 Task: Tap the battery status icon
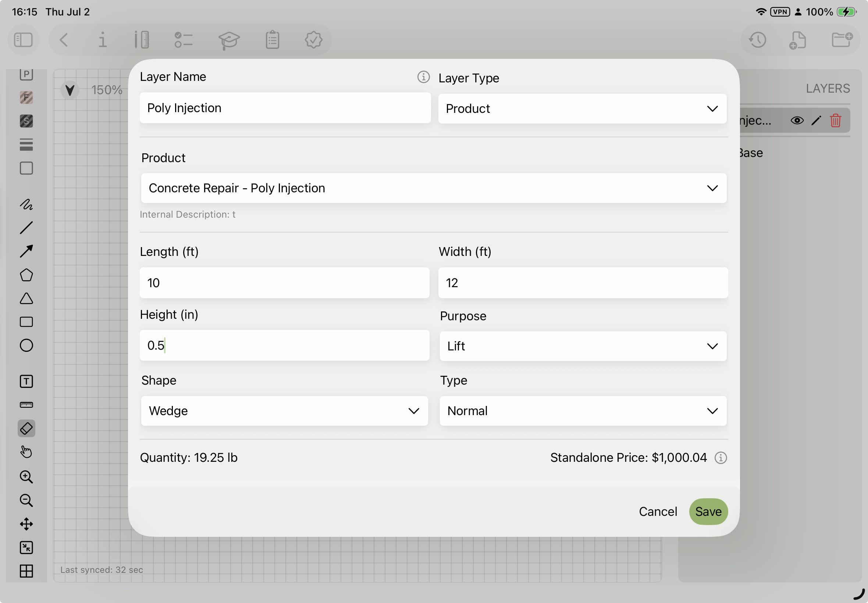846,12
